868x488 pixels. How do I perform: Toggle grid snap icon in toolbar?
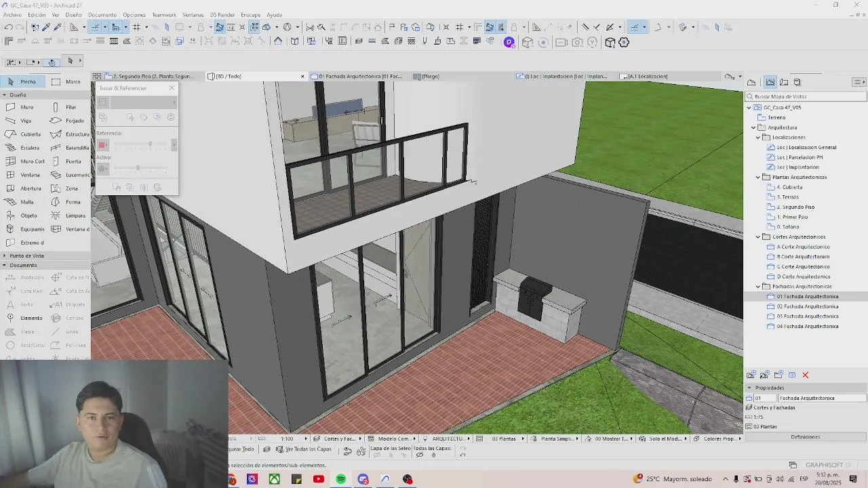click(x=136, y=27)
